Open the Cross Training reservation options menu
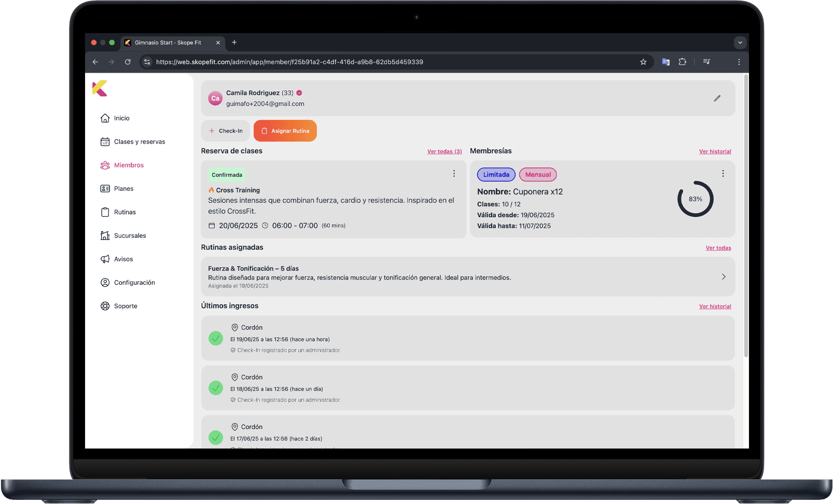The width and height of the screenshot is (833, 504). (454, 173)
